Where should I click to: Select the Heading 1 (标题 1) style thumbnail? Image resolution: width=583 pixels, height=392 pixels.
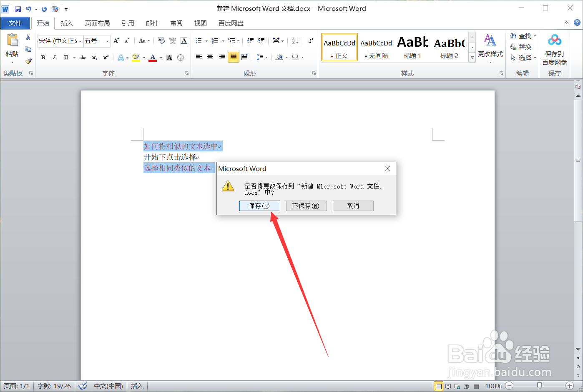click(x=412, y=47)
